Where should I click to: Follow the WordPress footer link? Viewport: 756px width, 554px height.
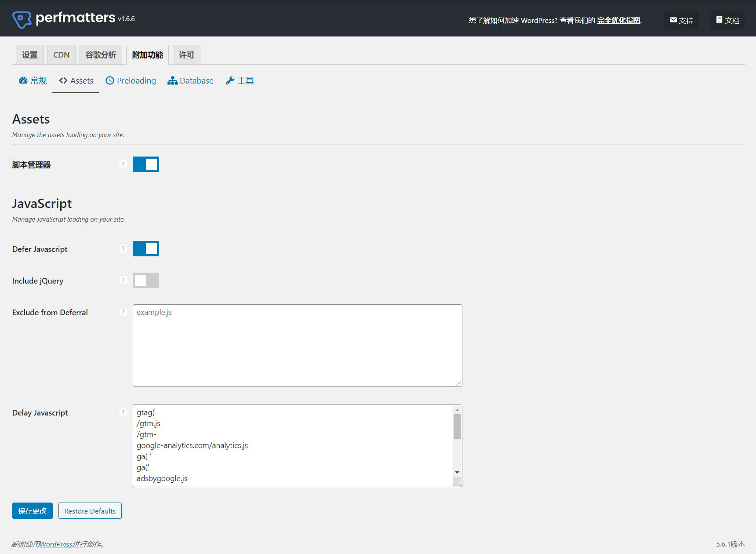point(56,544)
